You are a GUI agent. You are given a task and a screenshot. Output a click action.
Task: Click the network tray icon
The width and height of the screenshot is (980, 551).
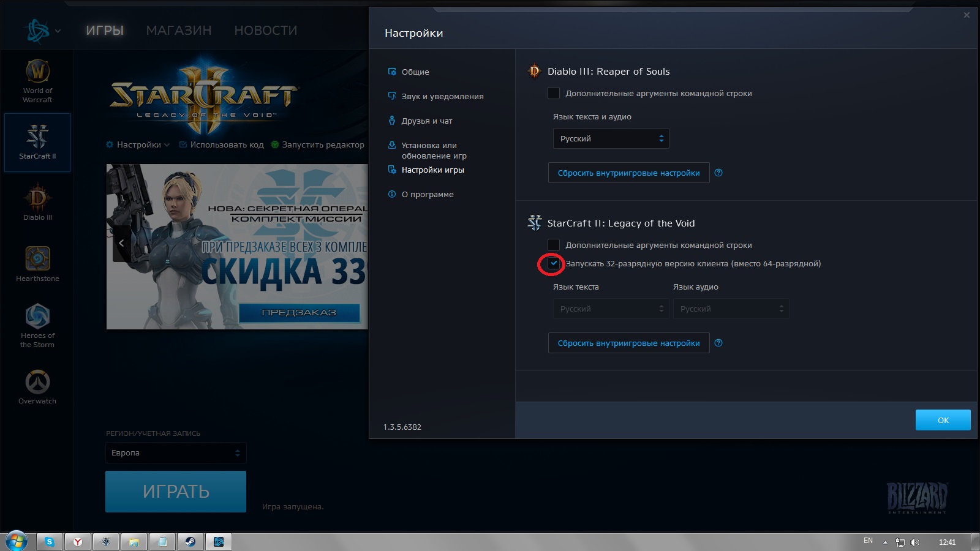(x=900, y=542)
